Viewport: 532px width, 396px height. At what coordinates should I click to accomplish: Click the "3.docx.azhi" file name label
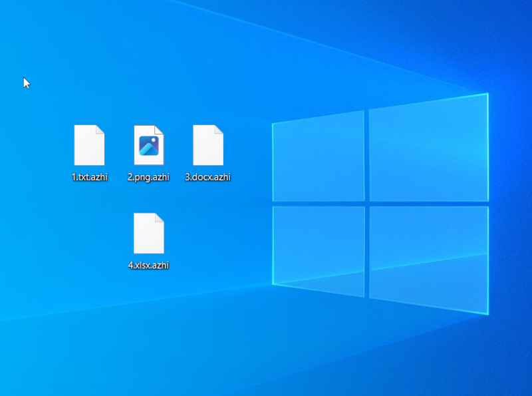coord(208,177)
